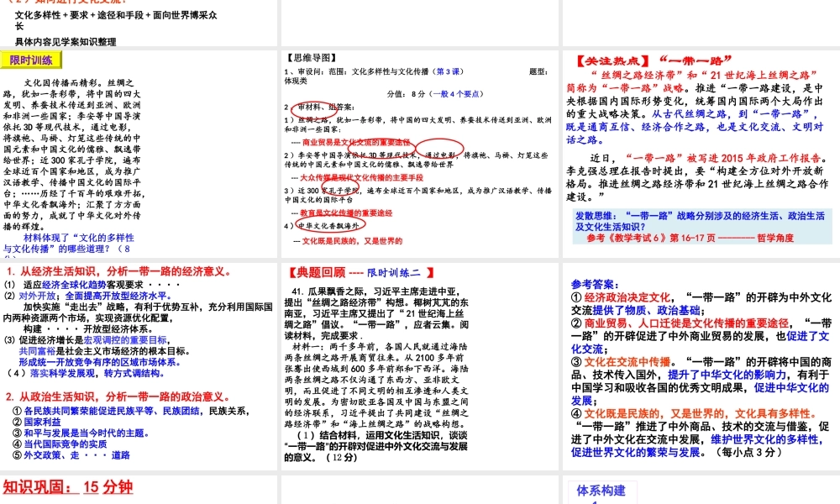Click the yellow 限时训练 label
Viewport: 840px width, 504px height.
point(31,60)
